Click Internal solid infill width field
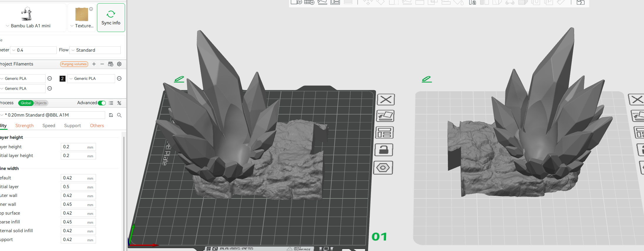The image size is (644, 251). (x=78, y=231)
